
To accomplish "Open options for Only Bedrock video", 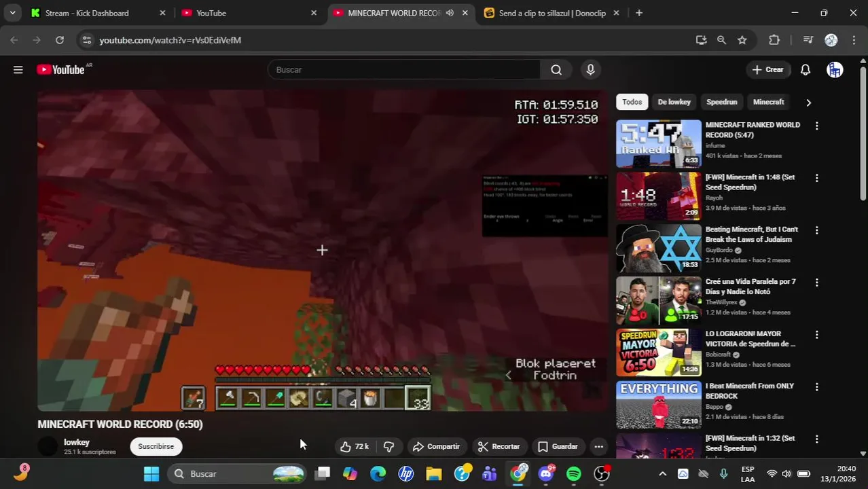I will (816, 387).
